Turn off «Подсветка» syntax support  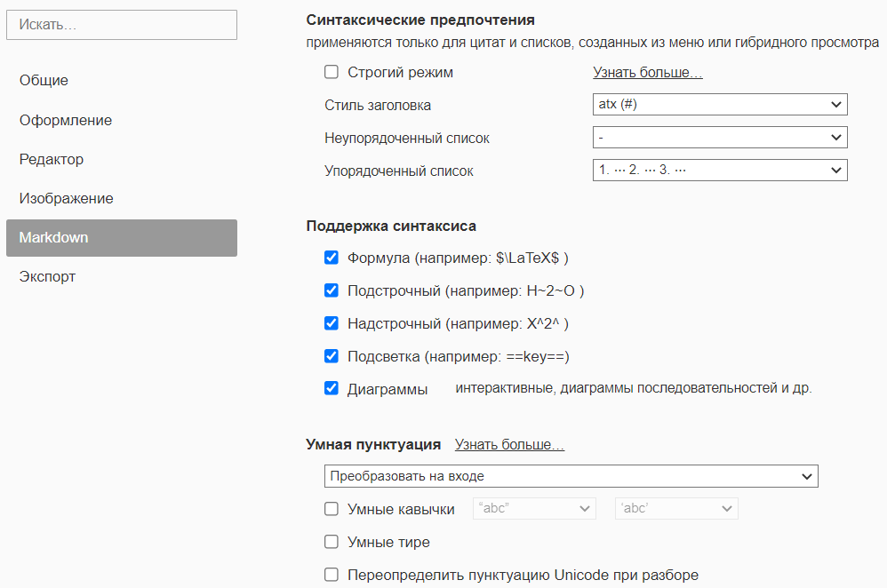click(332, 356)
